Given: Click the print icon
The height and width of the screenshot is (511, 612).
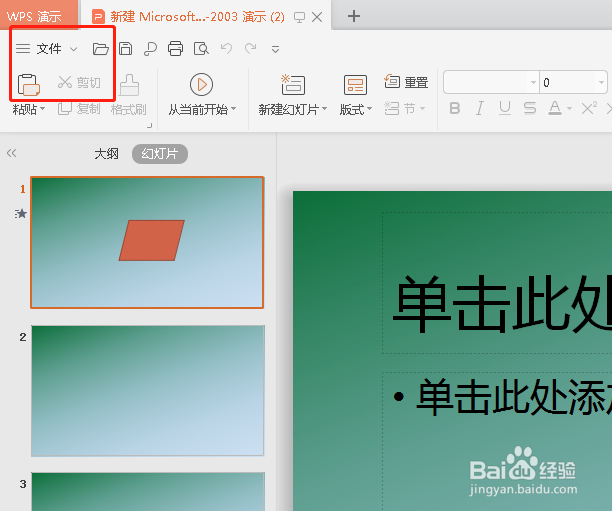Looking at the screenshot, I should pos(175,49).
